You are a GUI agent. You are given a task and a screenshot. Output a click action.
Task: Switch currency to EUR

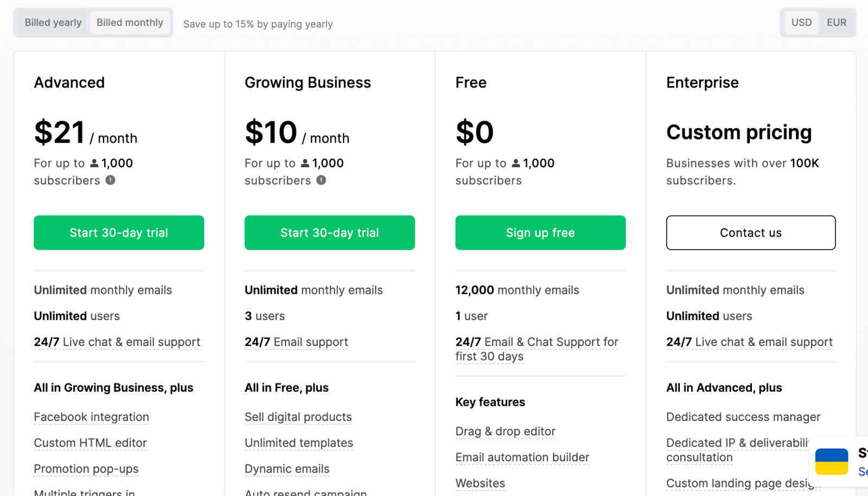pyautogui.click(x=836, y=23)
